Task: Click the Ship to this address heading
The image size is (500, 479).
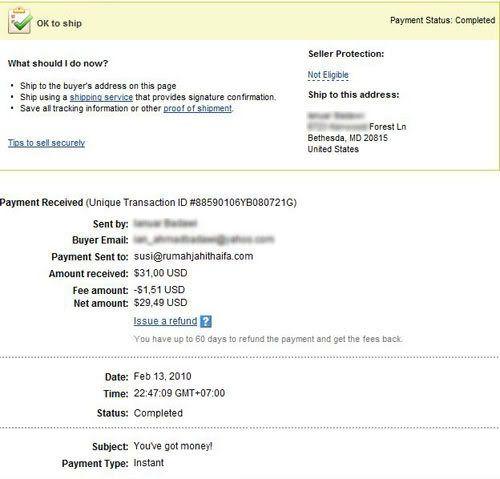Action: pos(354,95)
